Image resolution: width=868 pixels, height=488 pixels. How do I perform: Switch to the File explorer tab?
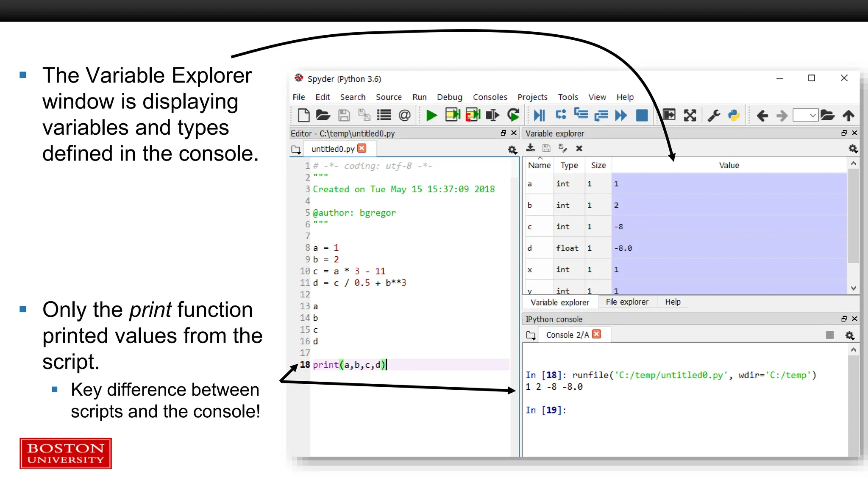627,302
